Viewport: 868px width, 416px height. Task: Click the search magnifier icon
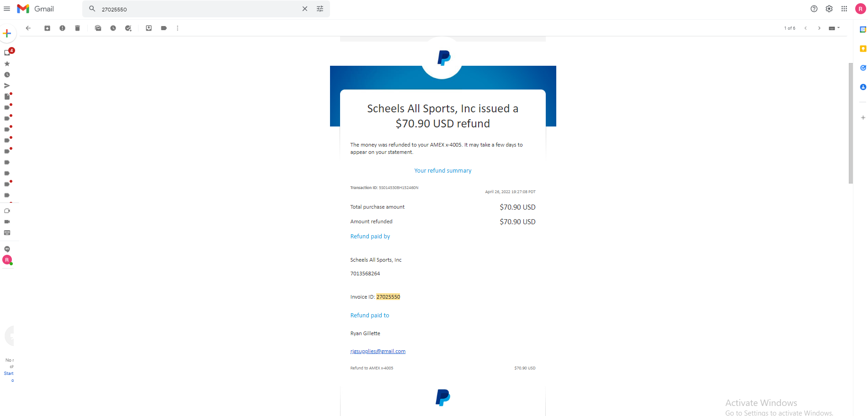click(92, 9)
